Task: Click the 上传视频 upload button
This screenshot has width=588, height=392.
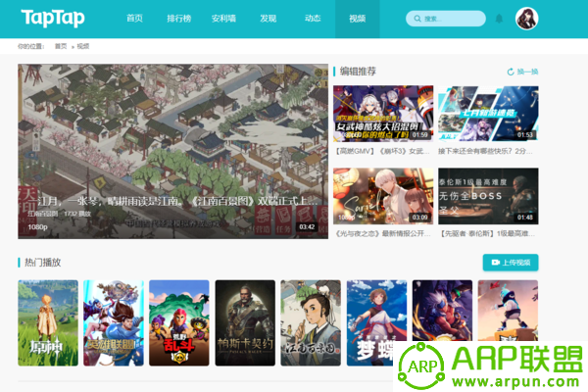Action: (511, 263)
